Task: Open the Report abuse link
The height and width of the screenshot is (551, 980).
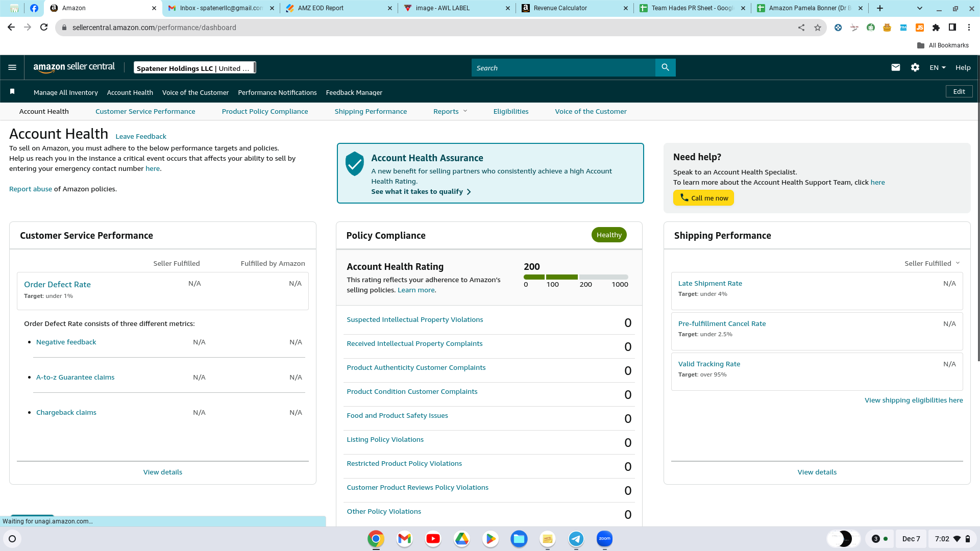Action: pyautogui.click(x=31, y=189)
